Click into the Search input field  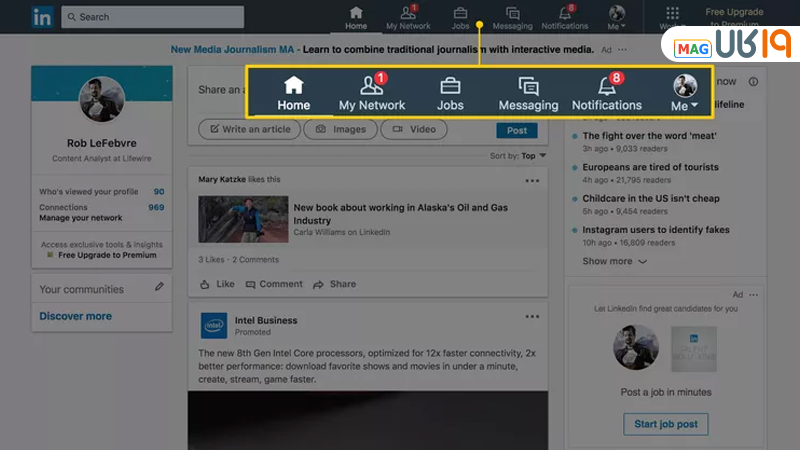tap(152, 17)
